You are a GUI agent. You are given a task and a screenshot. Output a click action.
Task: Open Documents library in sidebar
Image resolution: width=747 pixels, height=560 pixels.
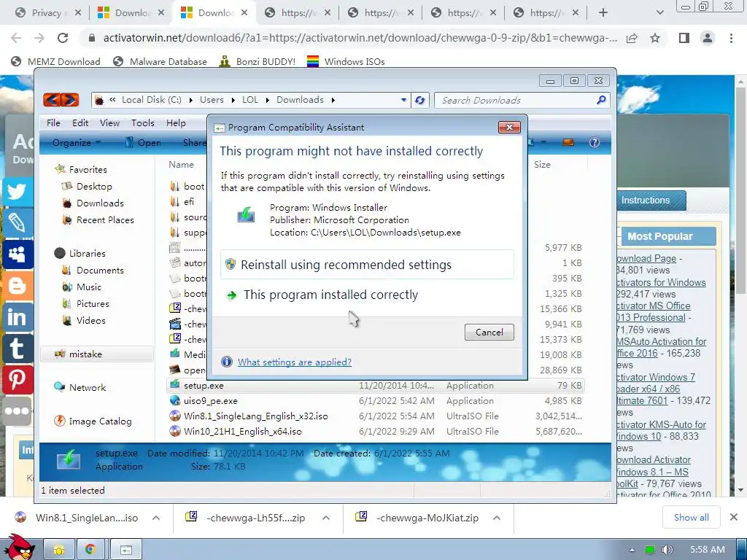99,270
